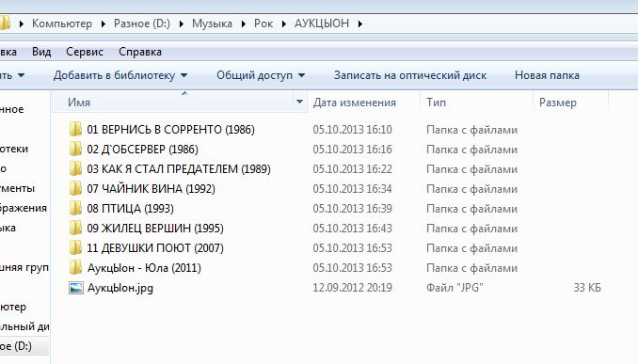The width and height of the screenshot is (638, 364).
Task: Click date 05.10.2013 16:39
Action: 352,208
